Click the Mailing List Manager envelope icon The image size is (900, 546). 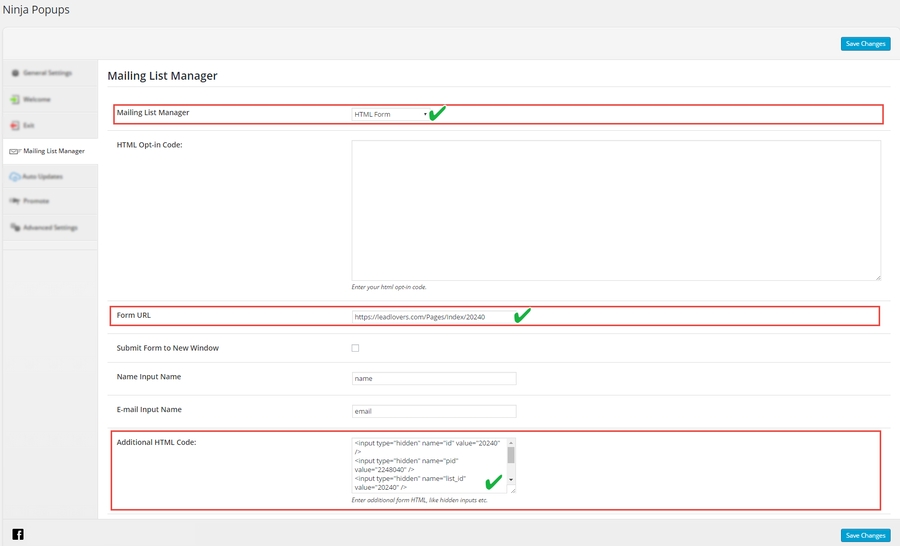click(x=15, y=151)
